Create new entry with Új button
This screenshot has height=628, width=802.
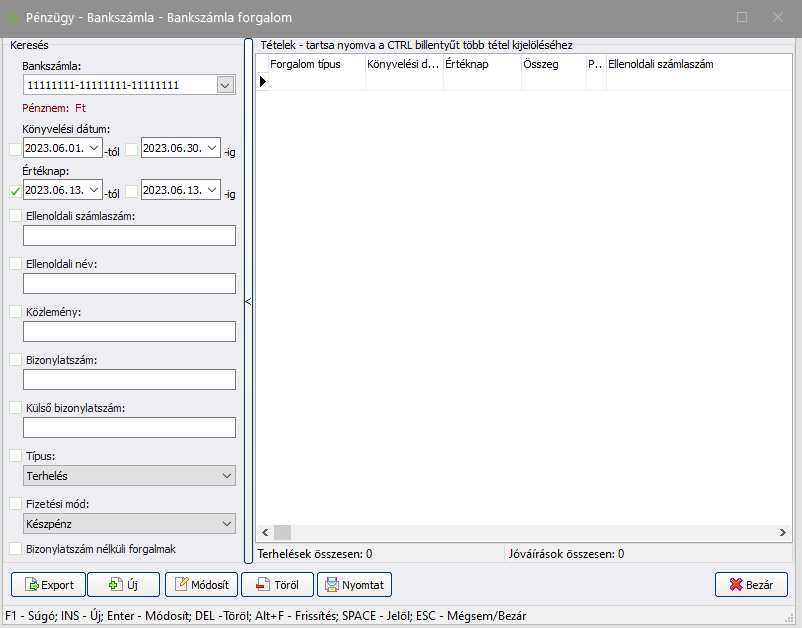point(123,585)
